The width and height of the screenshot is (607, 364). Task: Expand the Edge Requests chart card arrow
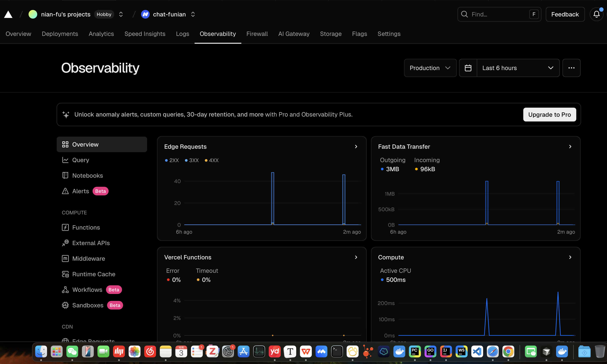[x=356, y=146]
